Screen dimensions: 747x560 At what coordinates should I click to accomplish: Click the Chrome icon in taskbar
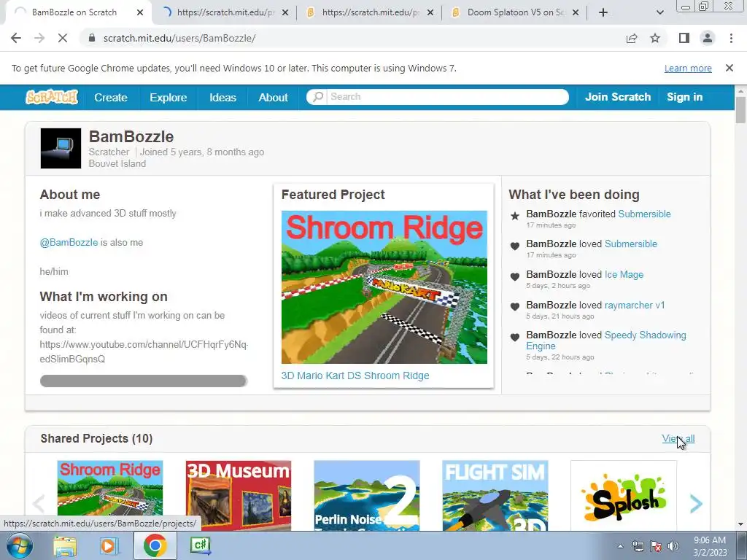tap(155, 545)
